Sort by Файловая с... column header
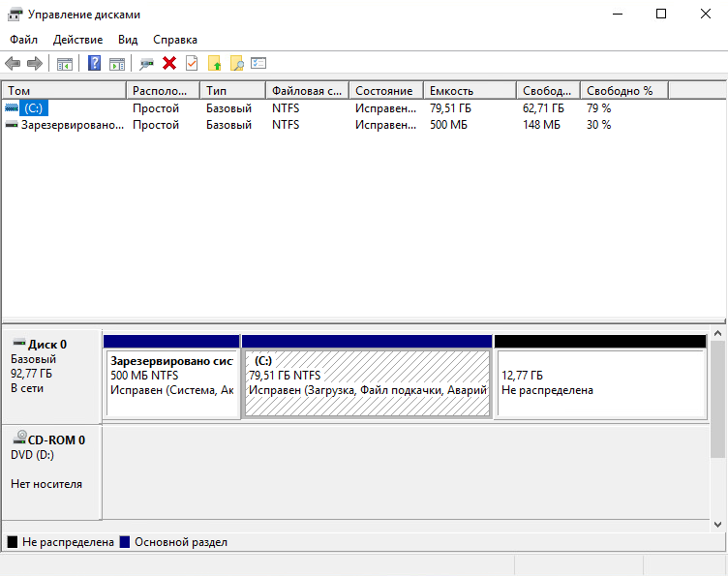The image size is (728, 576). 308,90
